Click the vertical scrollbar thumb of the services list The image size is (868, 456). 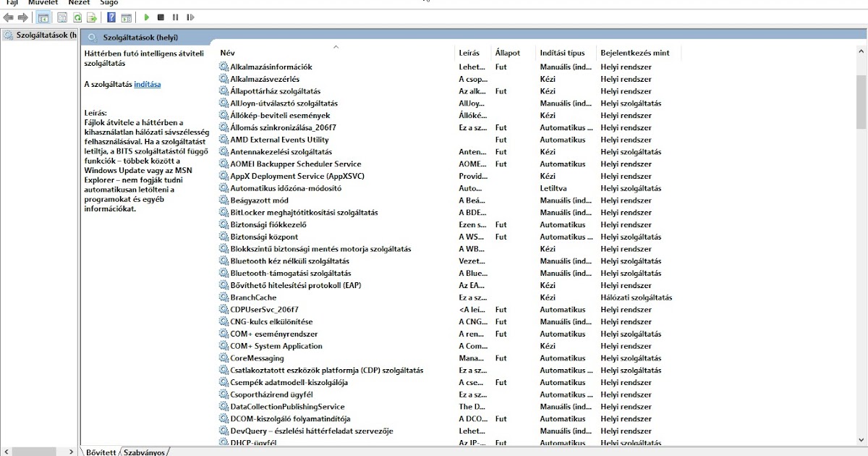(861, 101)
